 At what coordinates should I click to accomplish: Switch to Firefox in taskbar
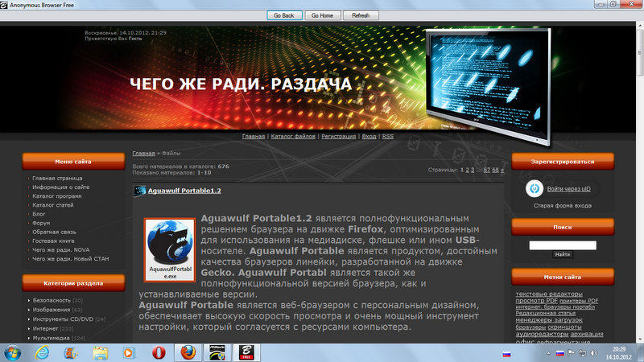[188, 353]
